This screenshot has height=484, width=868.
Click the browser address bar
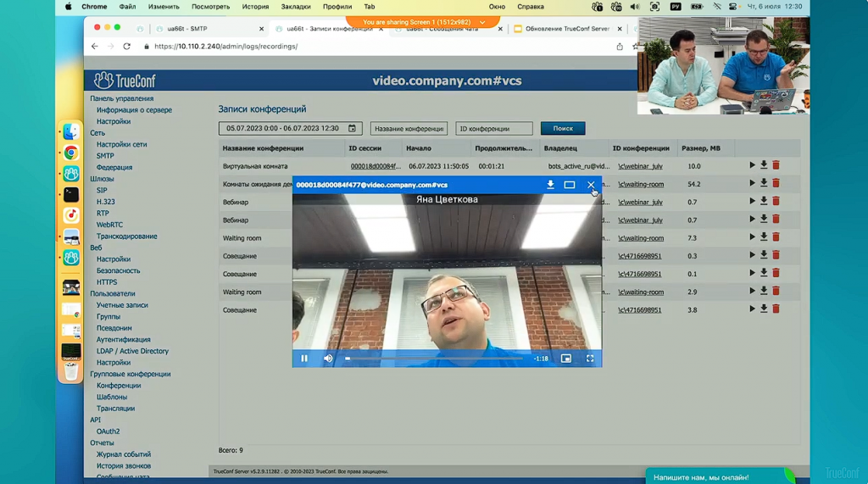coord(376,47)
